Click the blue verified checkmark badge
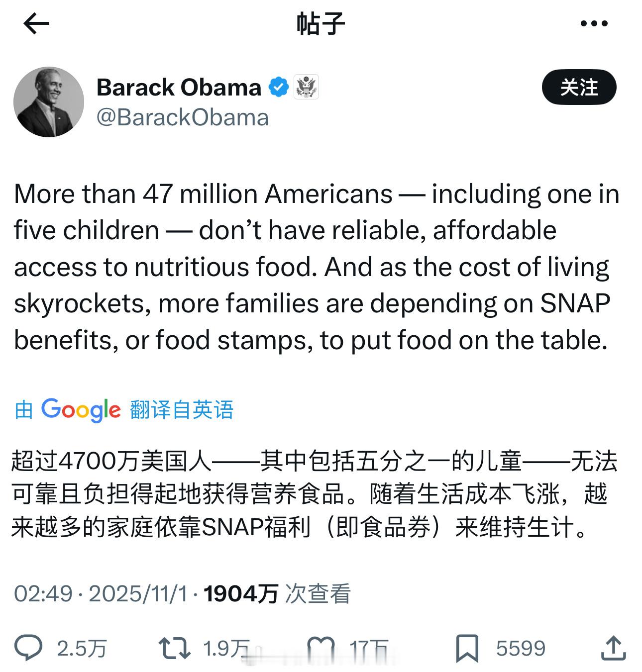The height and width of the screenshot is (672, 642). 278,86
